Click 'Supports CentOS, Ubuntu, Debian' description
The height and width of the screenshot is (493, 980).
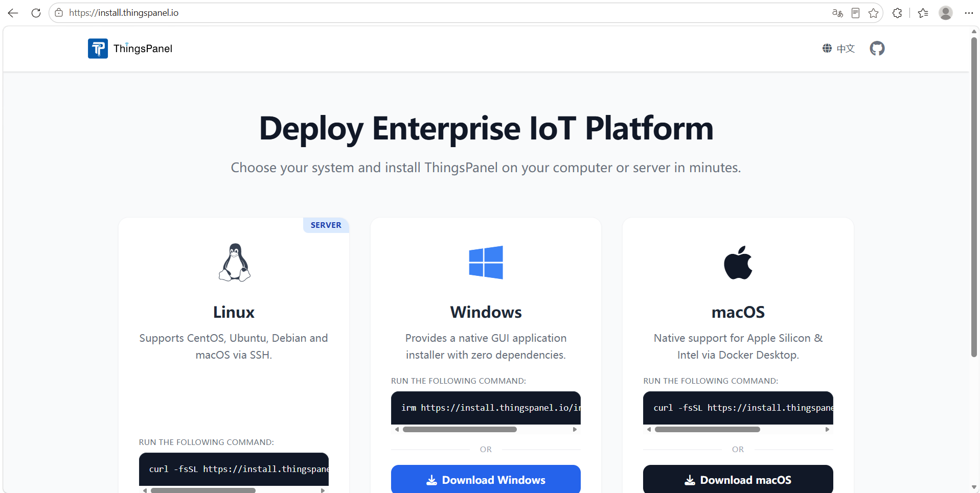tap(234, 346)
